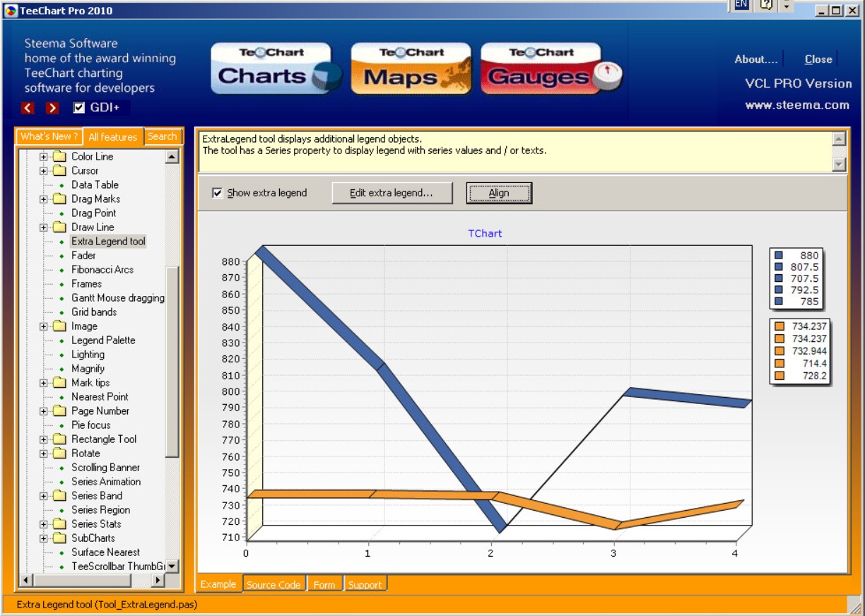Click the description box scroll down arrow
The width and height of the screenshot is (865, 616).
pyautogui.click(x=839, y=164)
